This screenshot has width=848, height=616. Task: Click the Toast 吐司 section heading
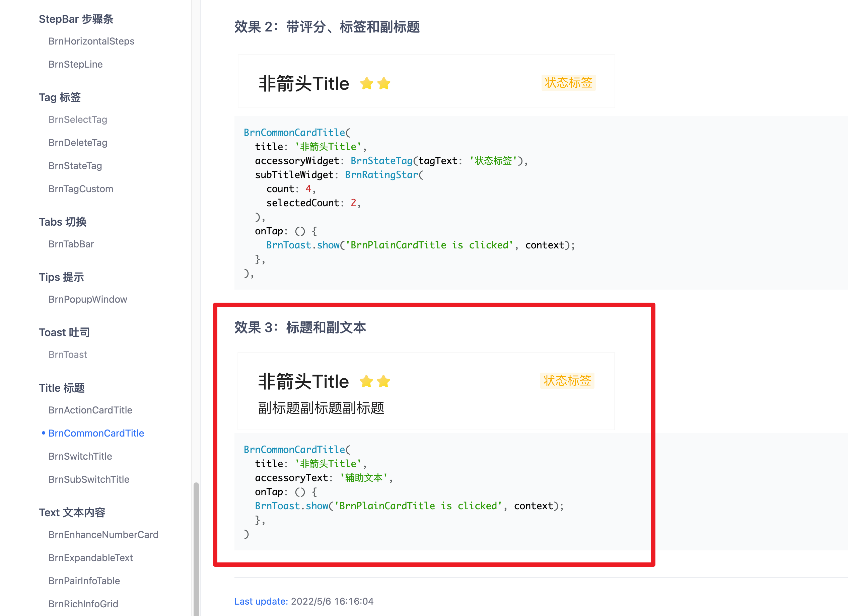point(64,333)
